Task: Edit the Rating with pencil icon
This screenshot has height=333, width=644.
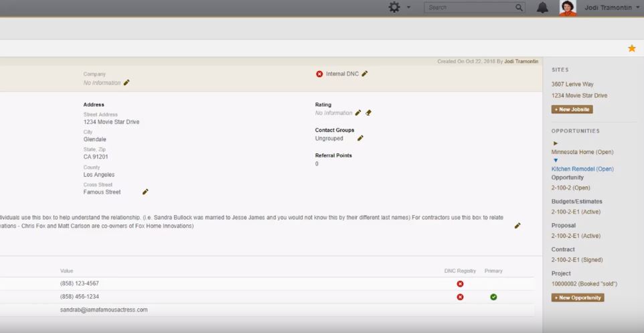Action: click(358, 113)
